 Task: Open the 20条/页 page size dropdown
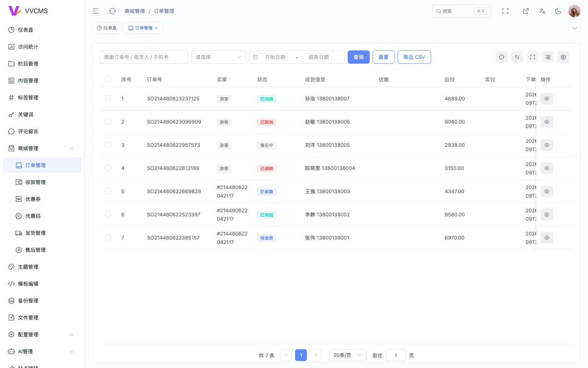pos(347,355)
